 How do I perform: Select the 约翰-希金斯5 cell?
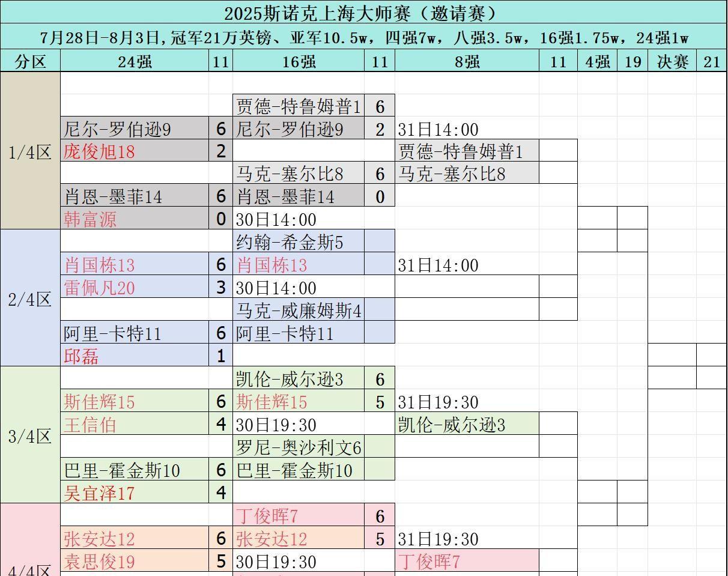click(299, 241)
